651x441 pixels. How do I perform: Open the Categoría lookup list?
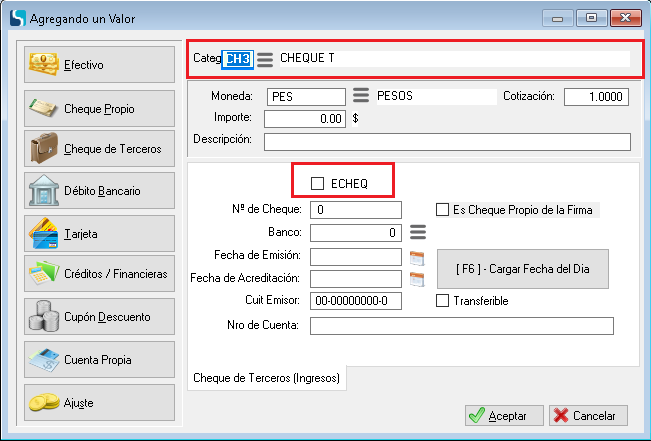[265, 59]
